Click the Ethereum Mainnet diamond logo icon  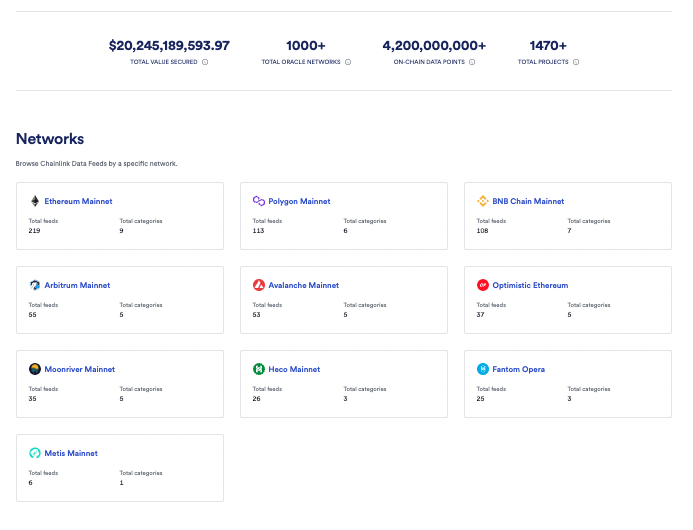coord(35,201)
